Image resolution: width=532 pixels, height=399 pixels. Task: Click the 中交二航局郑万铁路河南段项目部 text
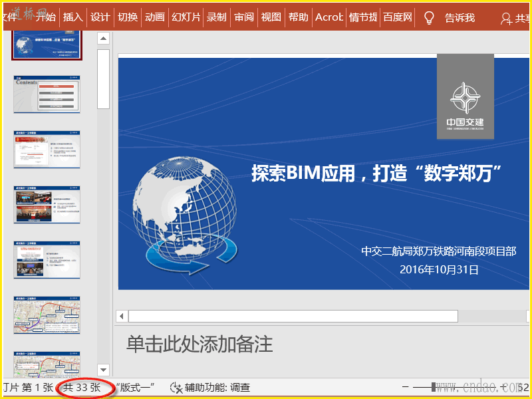[439, 251]
